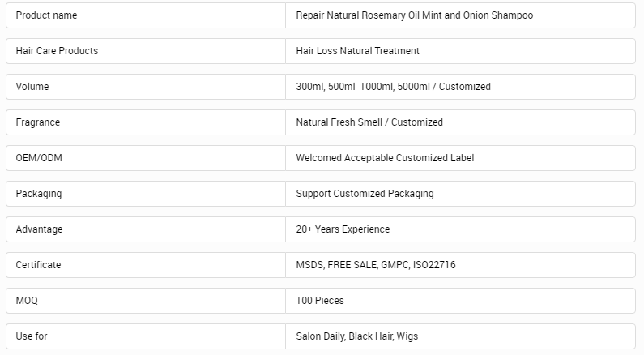Click the "100 Pieces" value
The width and height of the screenshot is (644, 355).
pos(320,301)
